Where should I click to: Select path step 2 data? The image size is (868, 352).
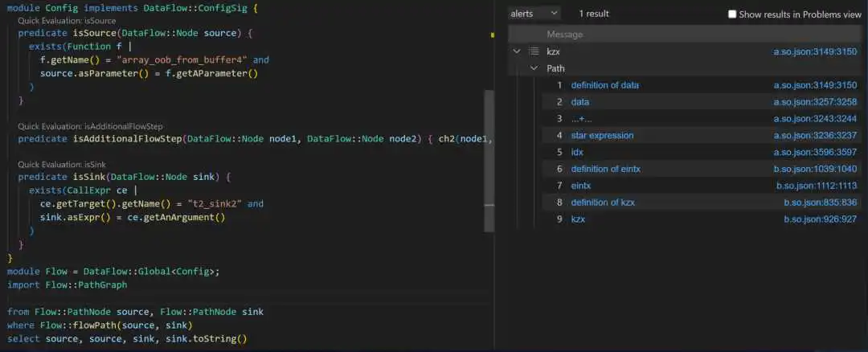[580, 102]
